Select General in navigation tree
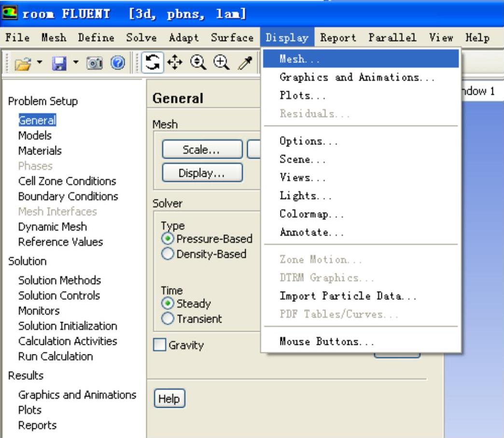Viewport: 504px width, 438px height. click(37, 120)
